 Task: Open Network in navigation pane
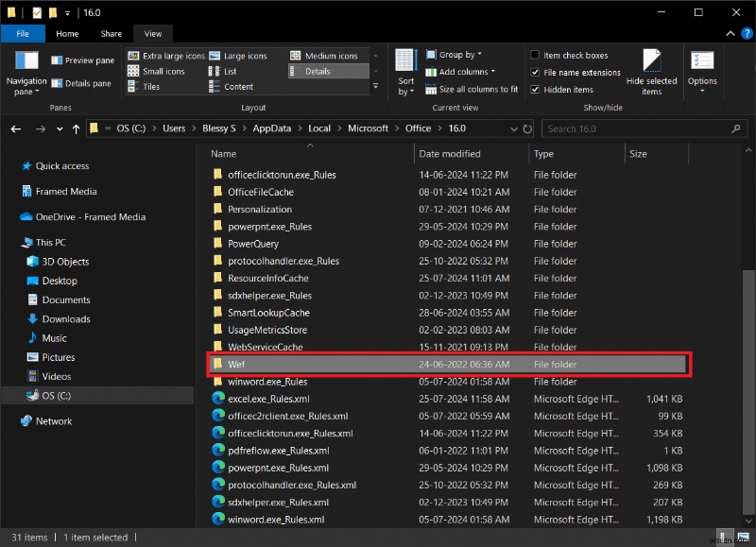click(46, 421)
